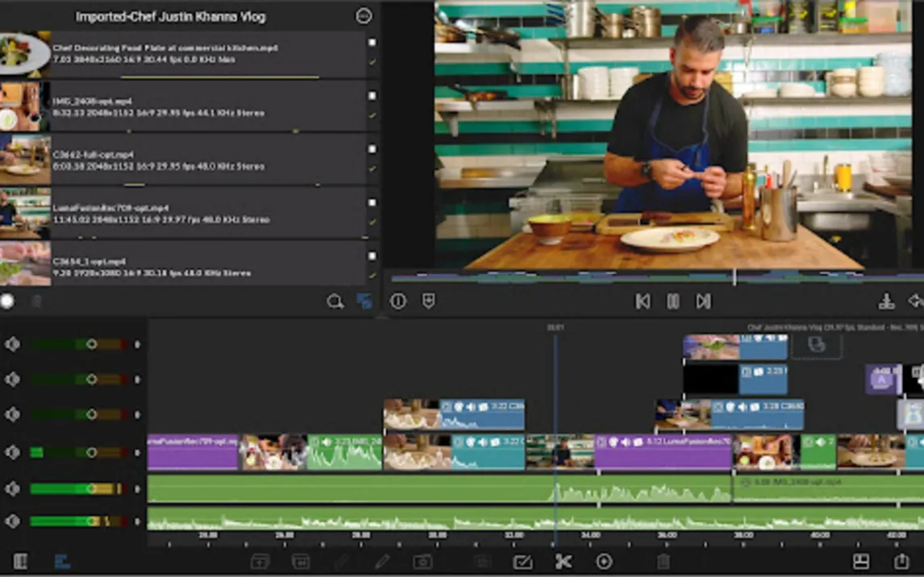Screen dimensions: 924x577
Task: Select the LumaFusionRec709-opt.mp4 library item
Action: click(185, 213)
